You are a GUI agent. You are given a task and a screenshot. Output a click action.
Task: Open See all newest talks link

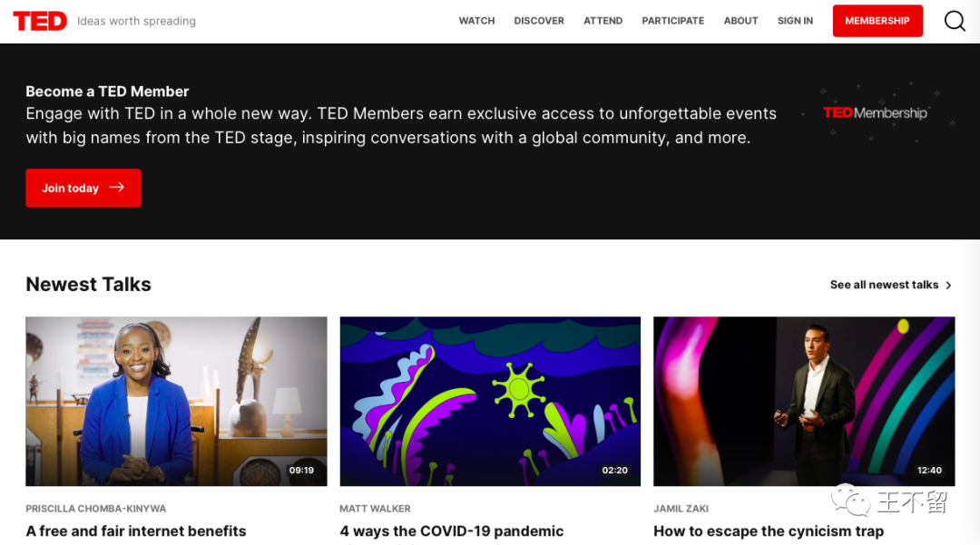coord(884,285)
